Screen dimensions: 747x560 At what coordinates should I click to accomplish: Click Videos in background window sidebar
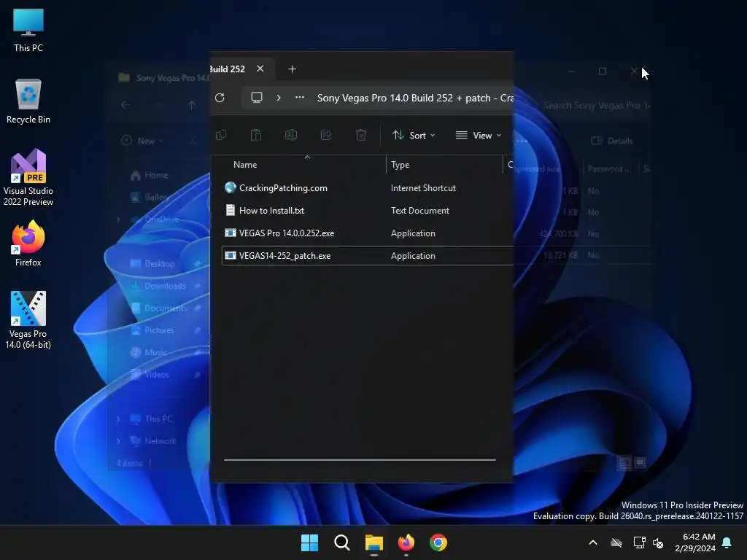[x=156, y=374]
